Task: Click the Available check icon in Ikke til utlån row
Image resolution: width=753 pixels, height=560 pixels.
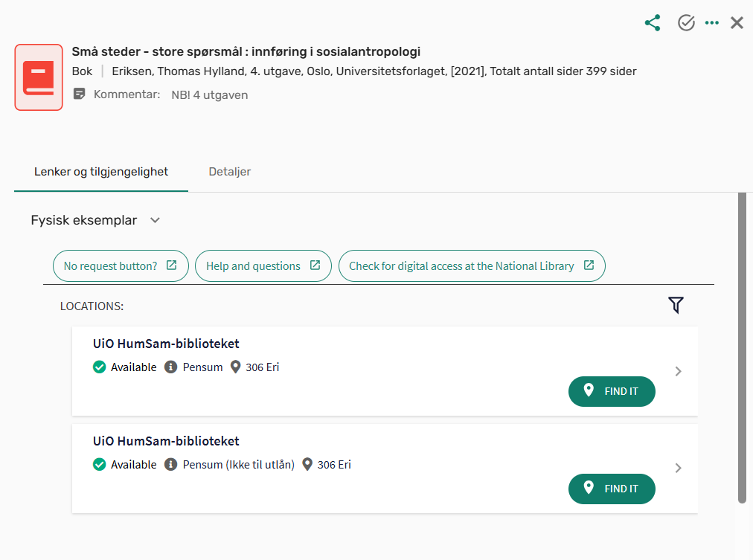Action: [100, 465]
